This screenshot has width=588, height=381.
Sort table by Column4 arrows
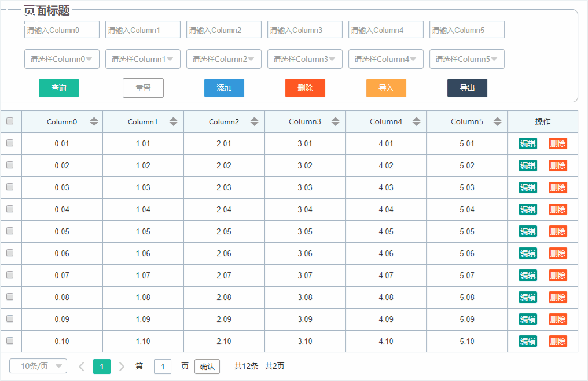pos(416,121)
